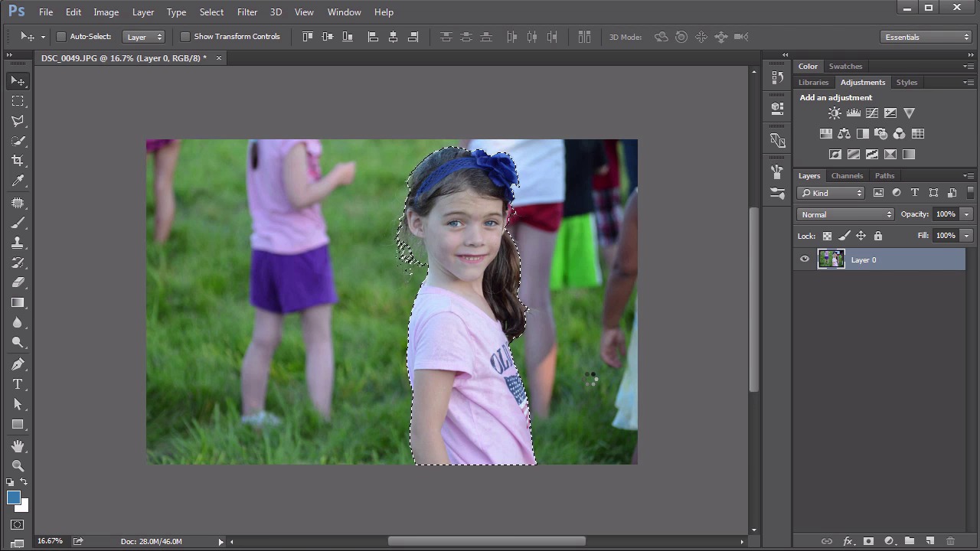Open the layer Opacity dropdown arrow
Screen dimensions: 980x551
966,214
